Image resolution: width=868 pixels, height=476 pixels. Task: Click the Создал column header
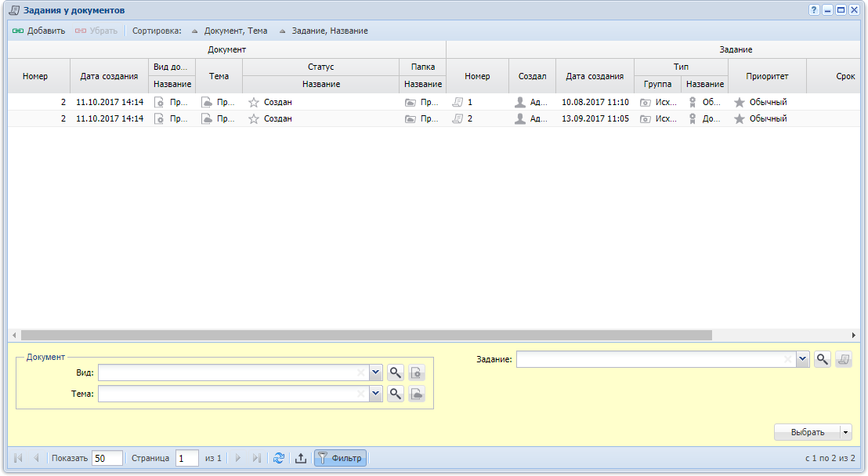[532, 76]
